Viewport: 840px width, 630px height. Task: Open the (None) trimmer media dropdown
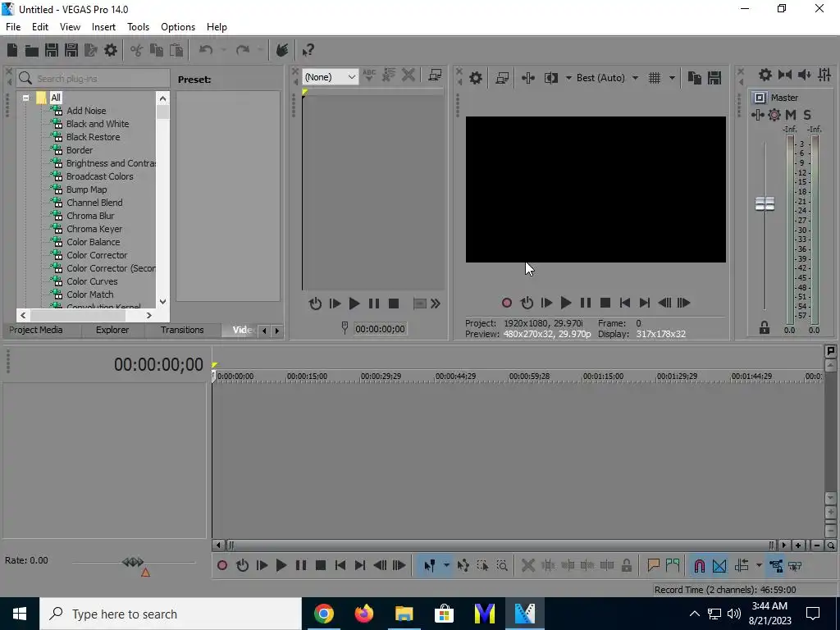tap(330, 77)
